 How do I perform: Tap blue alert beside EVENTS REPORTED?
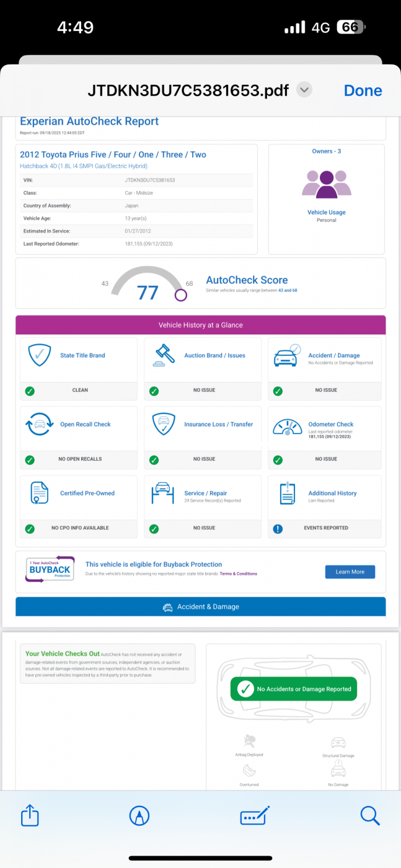(278, 528)
